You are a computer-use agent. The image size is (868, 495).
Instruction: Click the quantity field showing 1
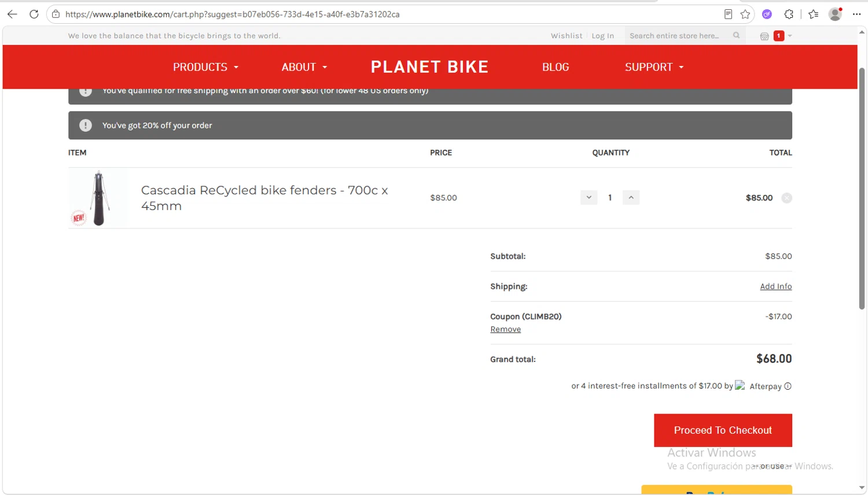[x=610, y=198]
